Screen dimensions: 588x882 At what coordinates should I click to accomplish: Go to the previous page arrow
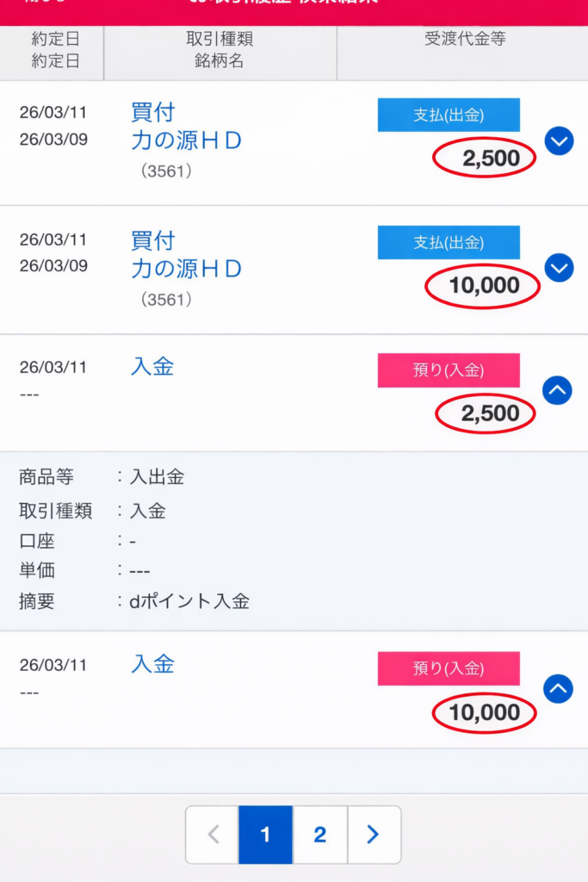pos(213,835)
